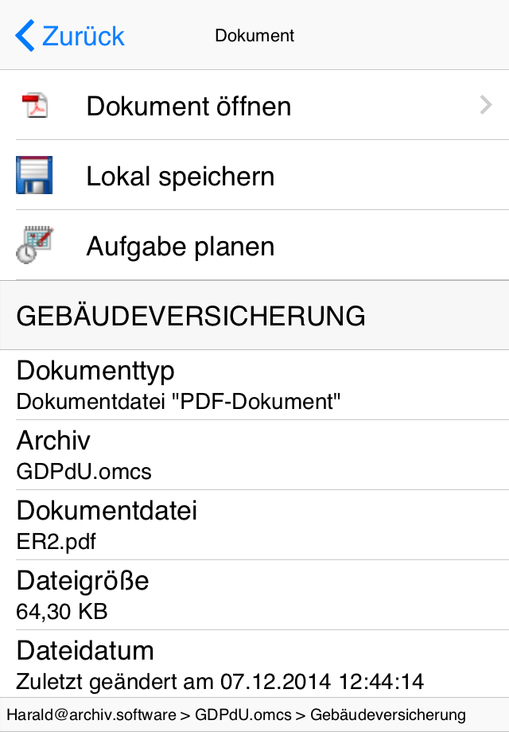
Task: Select the Dateigröße 64,30 KB row
Action: pyautogui.click(x=254, y=595)
